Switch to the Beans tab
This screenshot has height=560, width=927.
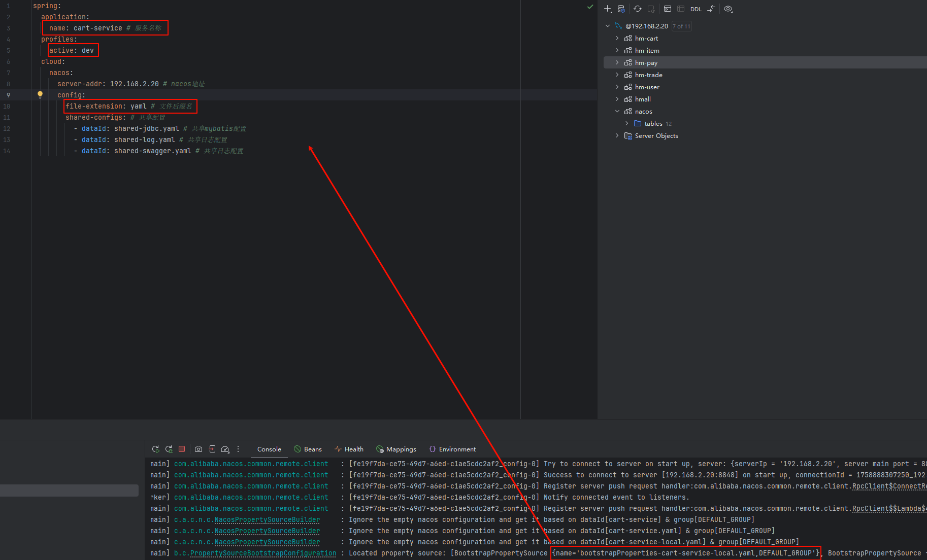click(x=308, y=449)
